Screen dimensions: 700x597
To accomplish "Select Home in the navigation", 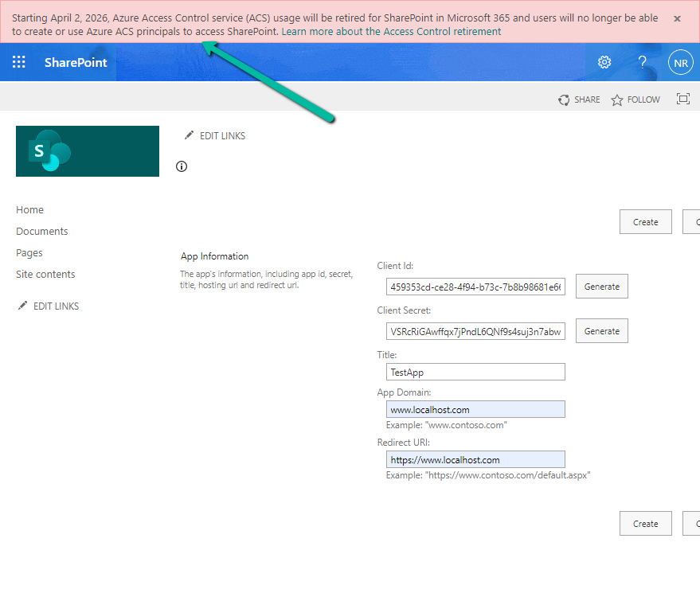I will 29,209.
